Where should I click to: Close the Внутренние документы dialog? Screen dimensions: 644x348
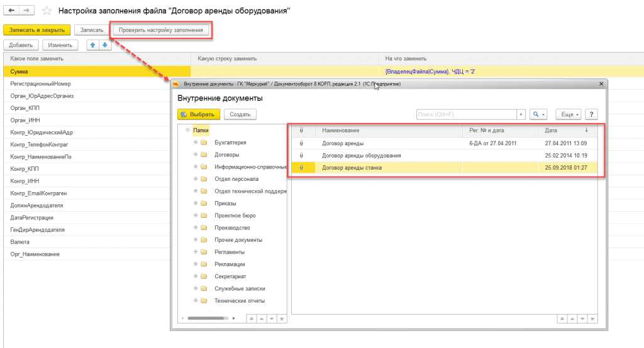point(601,84)
